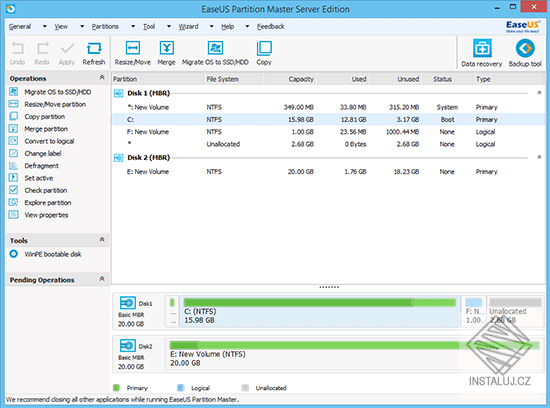Open the Wizard menu
Viewport: 550px width, 408px height.
pyautogui.click(x=188, y=26)
